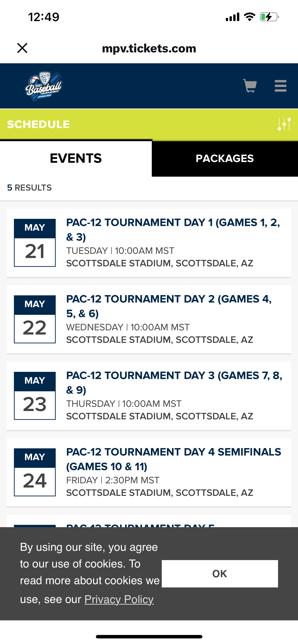Open Pac-12 Tournament Day 1 event title
Viewport: 298px width, 644px height.
point(173,230)
